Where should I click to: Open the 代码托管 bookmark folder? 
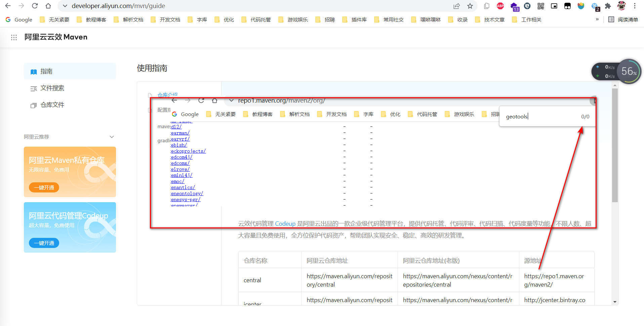256,20
